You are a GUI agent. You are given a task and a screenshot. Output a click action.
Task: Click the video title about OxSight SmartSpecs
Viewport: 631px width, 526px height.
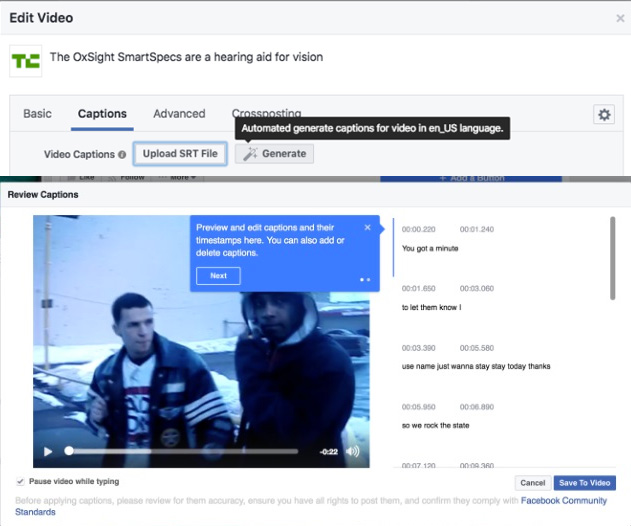[x=186, y=57]
